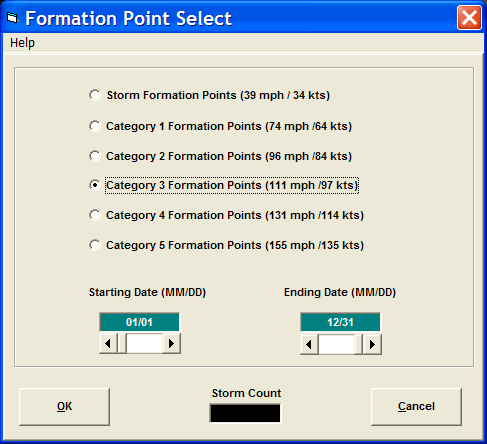Click left arrow of Ending Date scrollbar
The width and height of the screenshot is (487, 444).
coord(309,344)
